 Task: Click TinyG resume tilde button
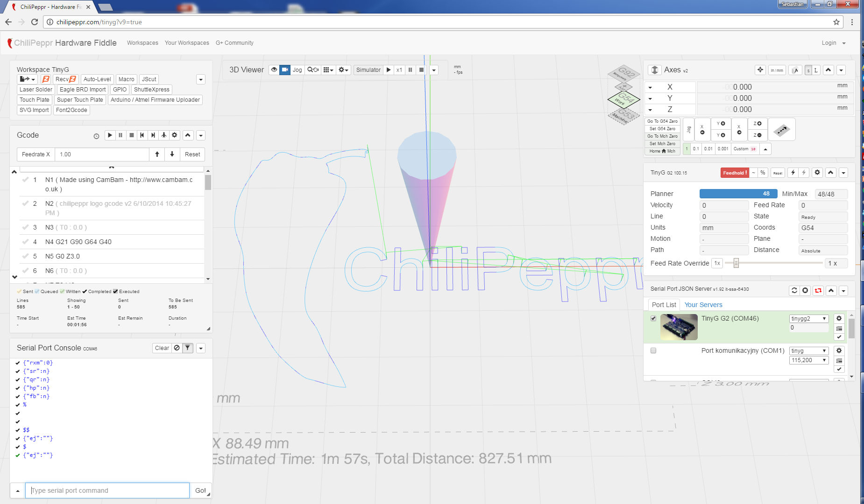click(753, 173)
